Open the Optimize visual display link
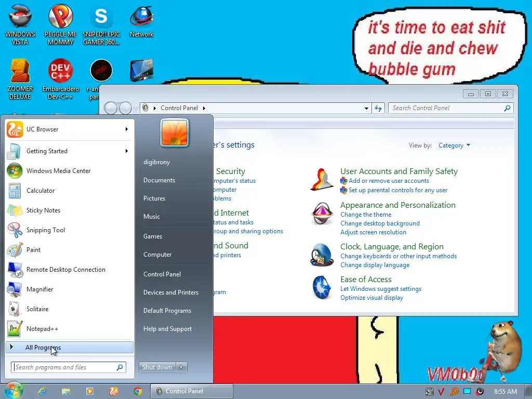The width and height of the screenshot is (532, 399). (371, 298)
